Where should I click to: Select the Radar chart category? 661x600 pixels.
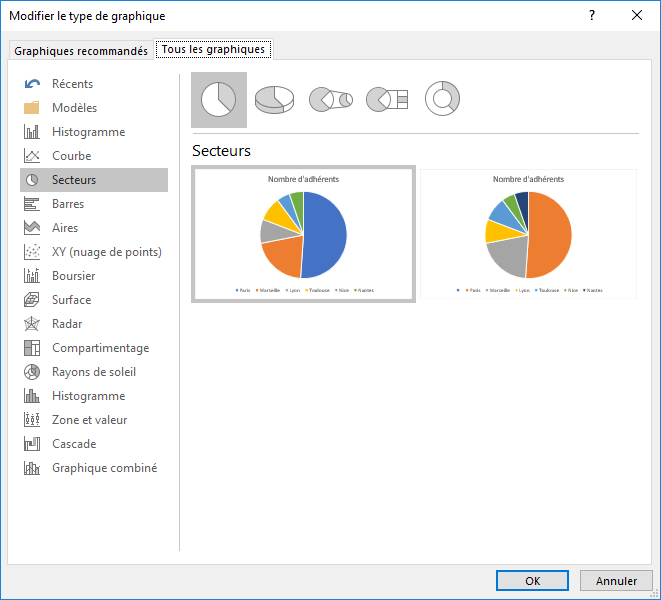(x=67, y=324)
